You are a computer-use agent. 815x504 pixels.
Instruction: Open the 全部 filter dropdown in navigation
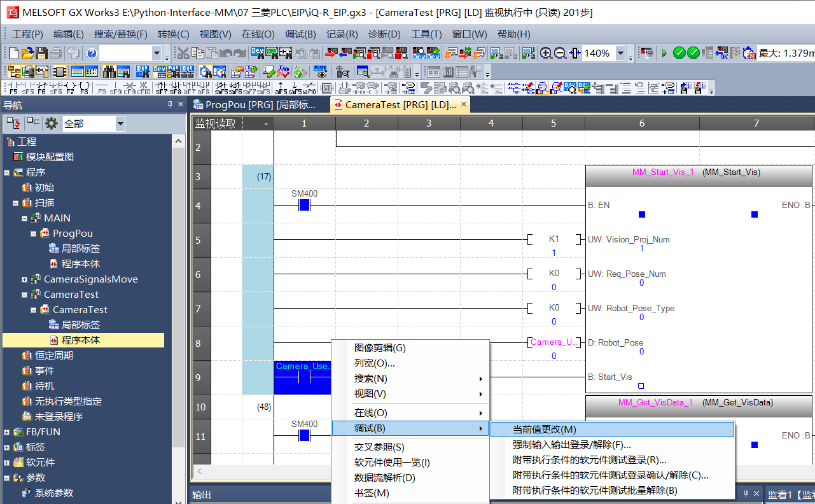[x=120, y=123]
